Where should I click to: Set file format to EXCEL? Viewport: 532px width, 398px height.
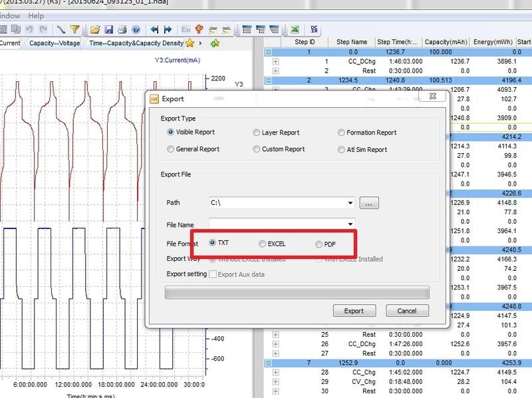(x=262, y=244)
